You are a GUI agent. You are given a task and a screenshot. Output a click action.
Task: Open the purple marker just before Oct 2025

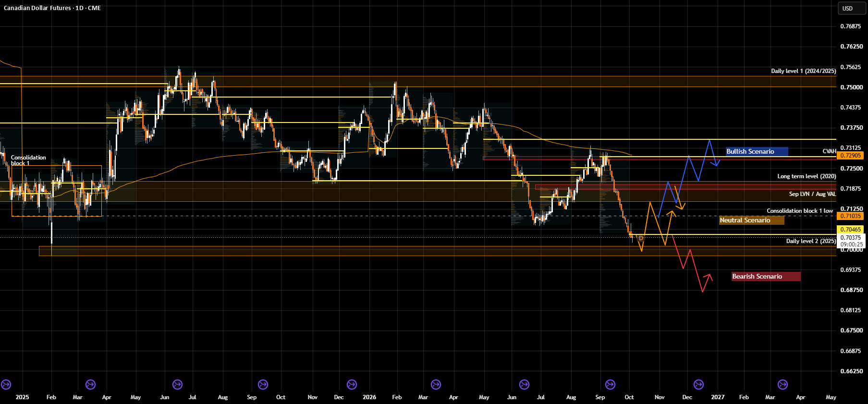pos(263,384)
